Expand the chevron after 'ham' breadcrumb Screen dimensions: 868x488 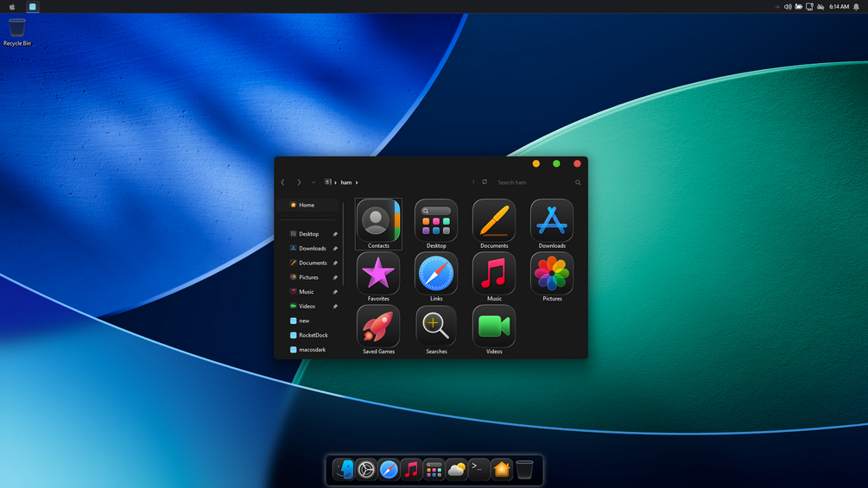tap(357, 182)
